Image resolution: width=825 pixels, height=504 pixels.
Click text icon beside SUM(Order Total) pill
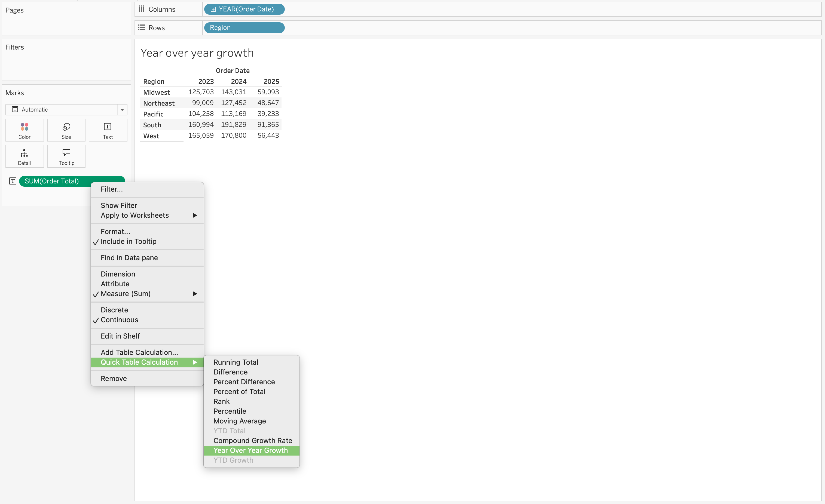13,181
